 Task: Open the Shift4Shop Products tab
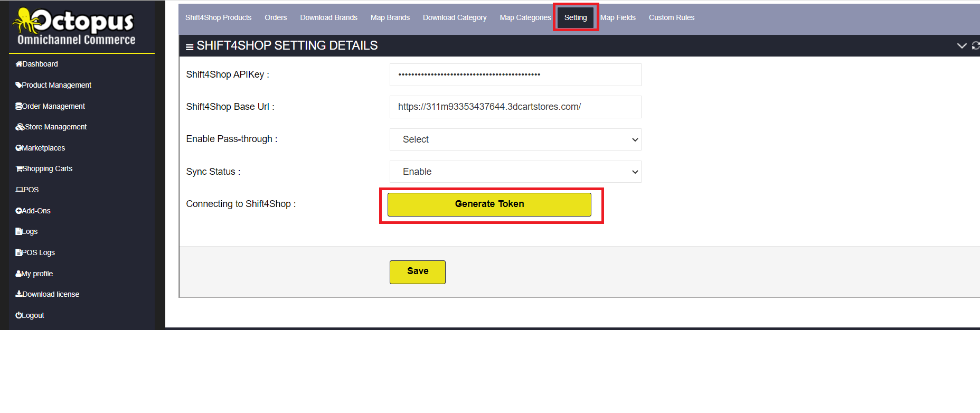tap(218, 17)
